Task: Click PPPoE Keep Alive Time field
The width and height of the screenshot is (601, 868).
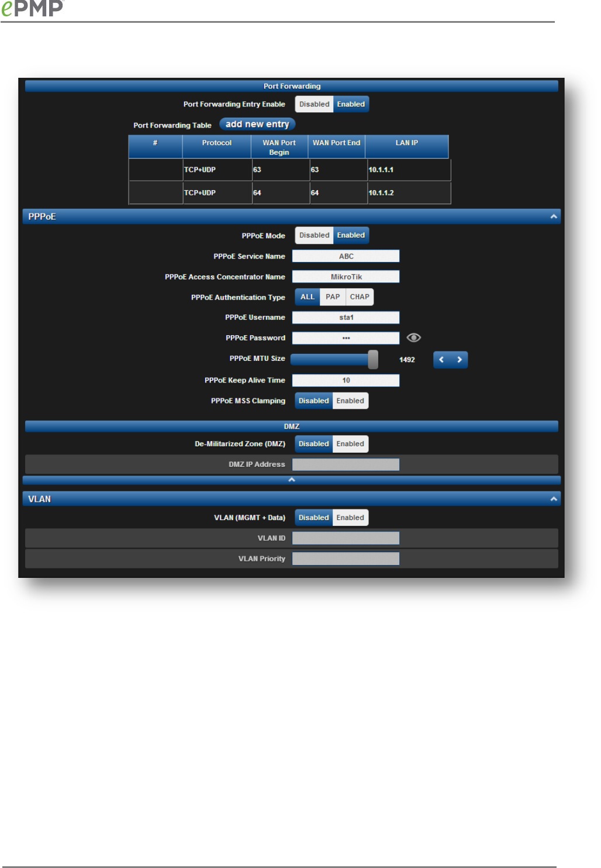Action: coord(346,380)
